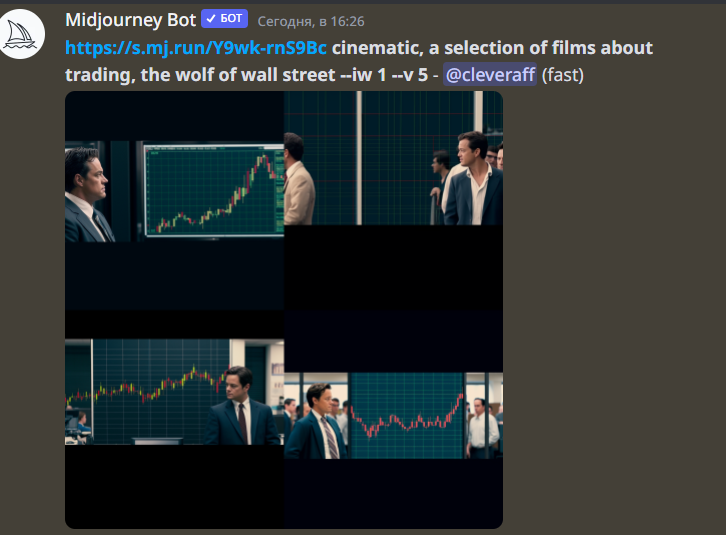Click the white-shirted man beside the red chart

(483, 428)
